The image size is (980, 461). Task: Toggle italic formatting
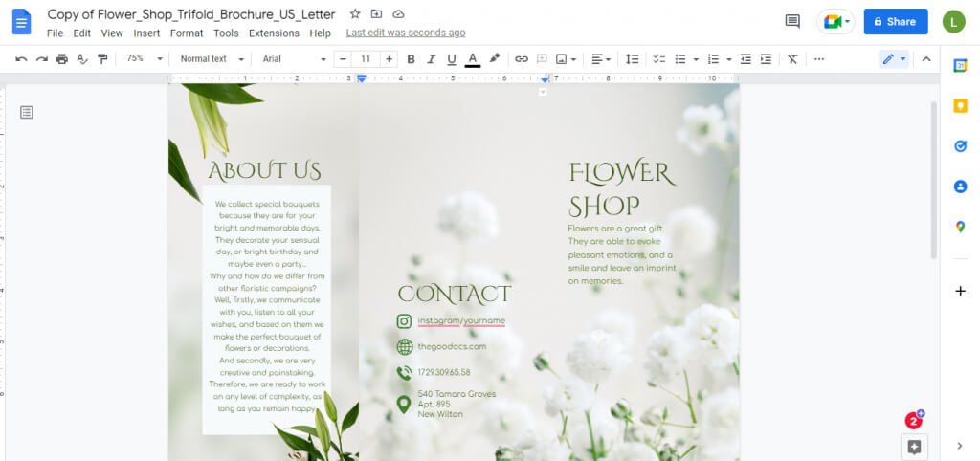tap(432, 59)
